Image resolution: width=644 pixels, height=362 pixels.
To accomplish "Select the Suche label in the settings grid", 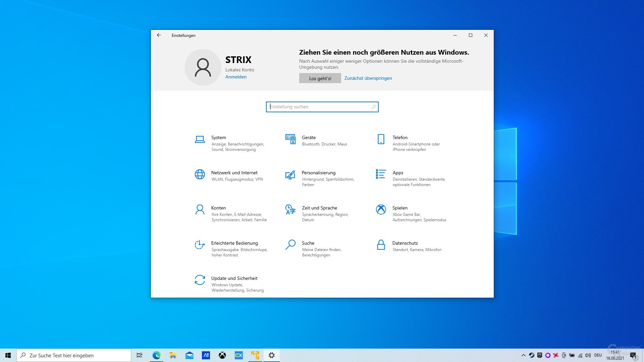I will tap(308, 243).
